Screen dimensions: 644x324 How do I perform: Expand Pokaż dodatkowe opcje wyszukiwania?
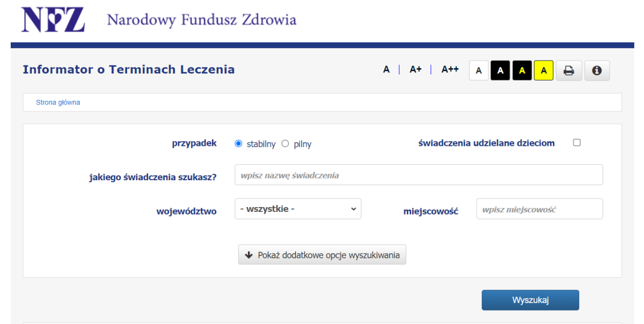pos(322,254)
